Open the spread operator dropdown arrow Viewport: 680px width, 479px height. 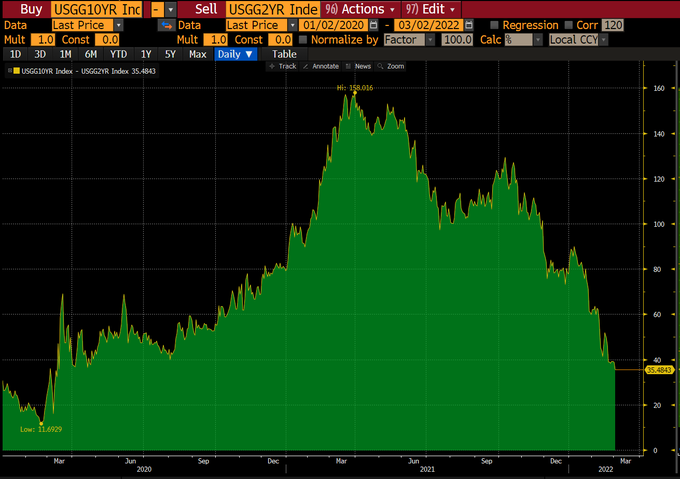click(171, 9)
